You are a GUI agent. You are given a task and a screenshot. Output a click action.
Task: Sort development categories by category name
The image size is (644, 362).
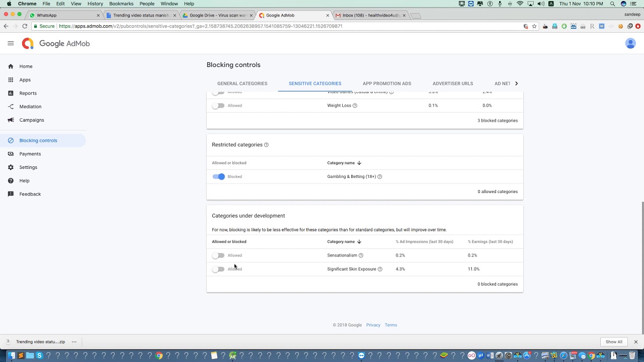(x=344, y=242)
